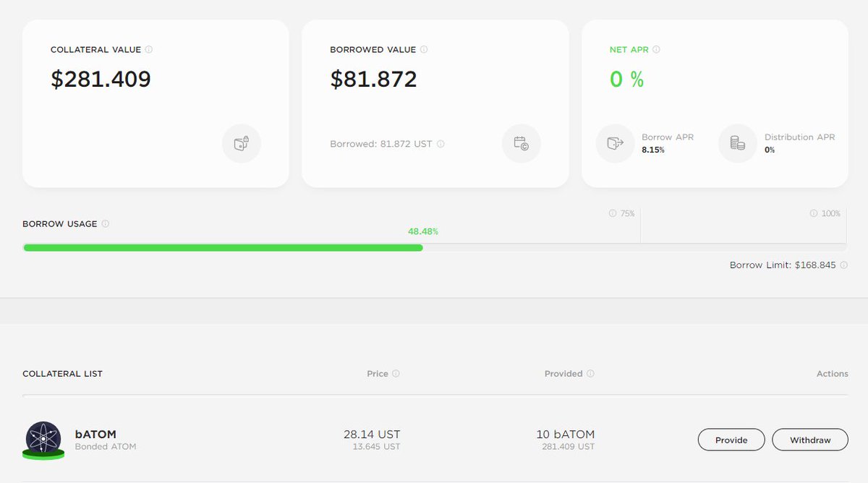Click the 10 bATOM provided amount
This screenshot has width=868, height=483.
566,435
